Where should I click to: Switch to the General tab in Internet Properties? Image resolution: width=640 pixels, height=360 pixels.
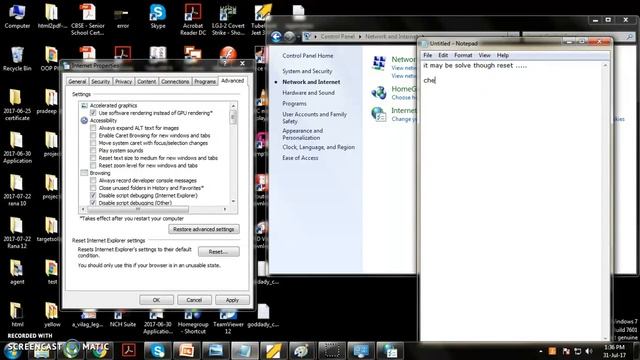coord(77,82)
